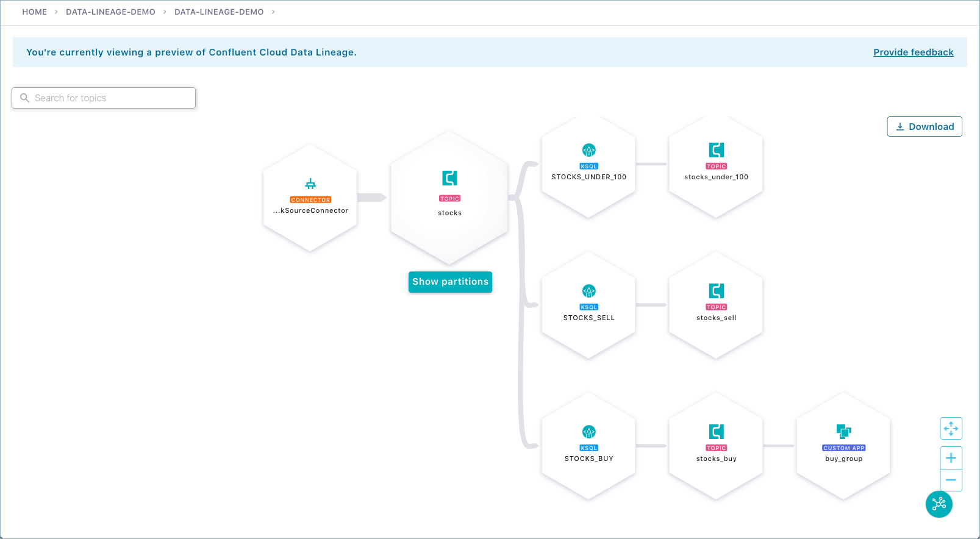The height and width of the screenshot is (539, 980).
Task: Click the KSQL icon in STOCKS_UNDER_100 node
Action: tap(589, 150)
